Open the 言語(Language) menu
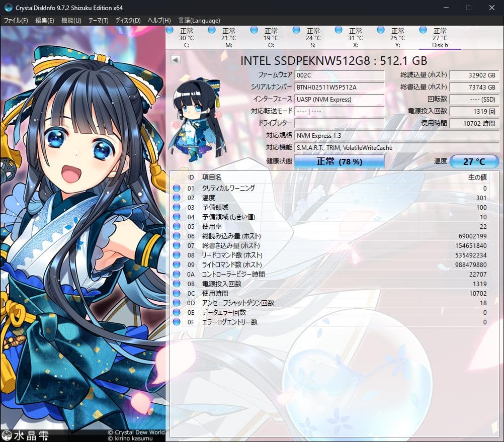Image resolution: width=504 pixels, height=442 pixels. (199, 21)
